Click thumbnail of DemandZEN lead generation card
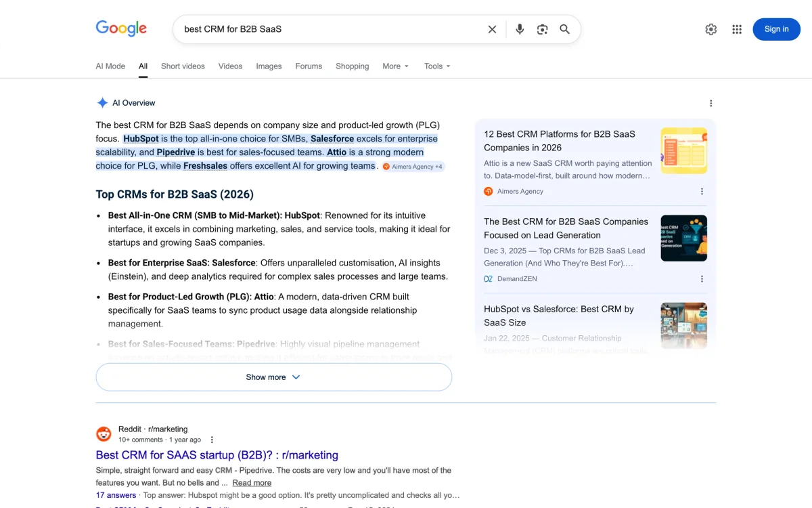Image resolution: width=812 pixels, height=508 pixels. pyautogui.click(x=683, y=238)
